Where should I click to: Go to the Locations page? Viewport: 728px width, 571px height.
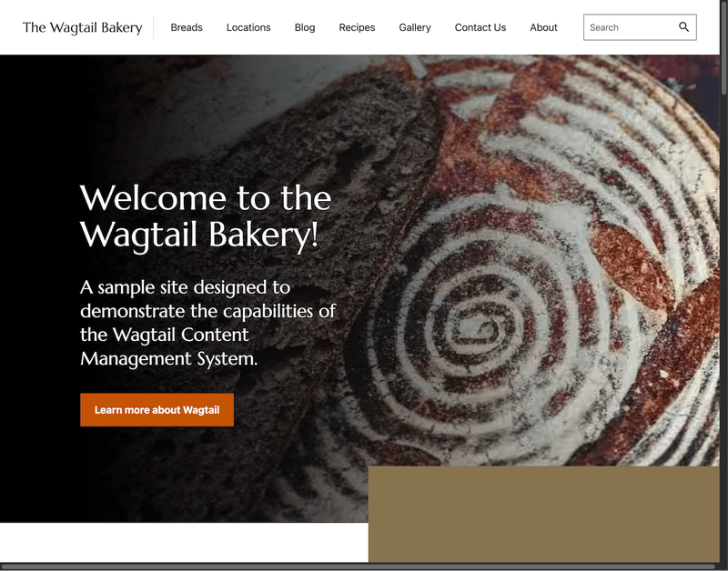[248, 27]
